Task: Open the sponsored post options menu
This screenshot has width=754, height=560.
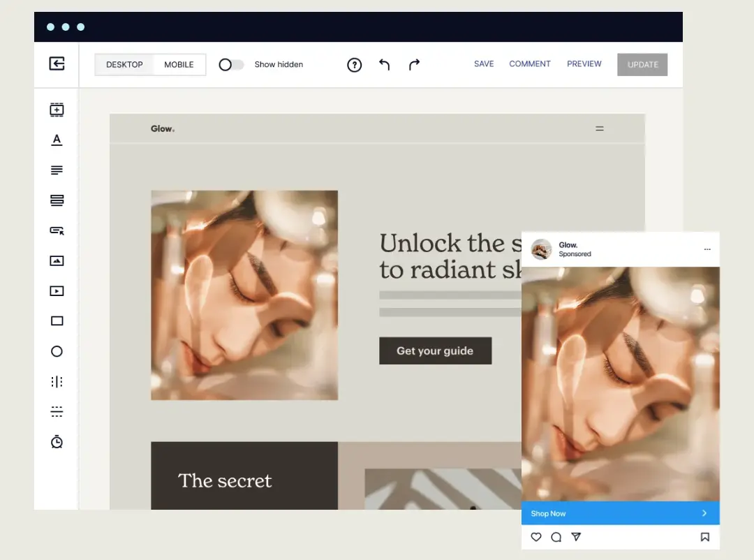Action: 708,249
